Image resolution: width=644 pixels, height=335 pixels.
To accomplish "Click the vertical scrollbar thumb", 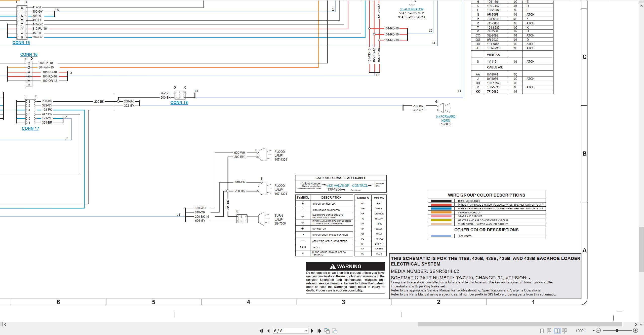I will click(x=641, y=249).
